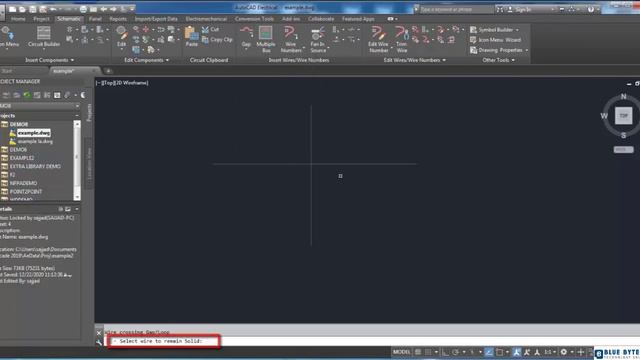The image size is (640, 360).
Task: Open Drawing Properties
Action: coord(497,50)
